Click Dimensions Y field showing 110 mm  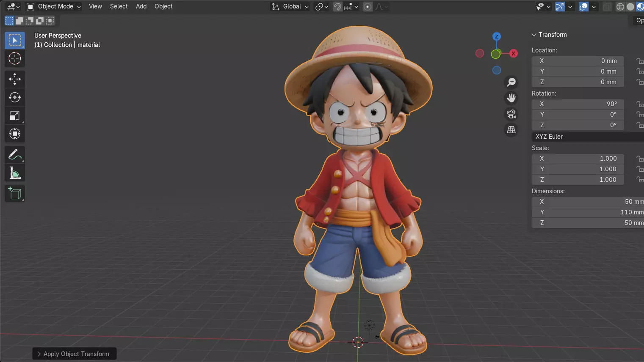pyautogui.click(x=588, y=212)
